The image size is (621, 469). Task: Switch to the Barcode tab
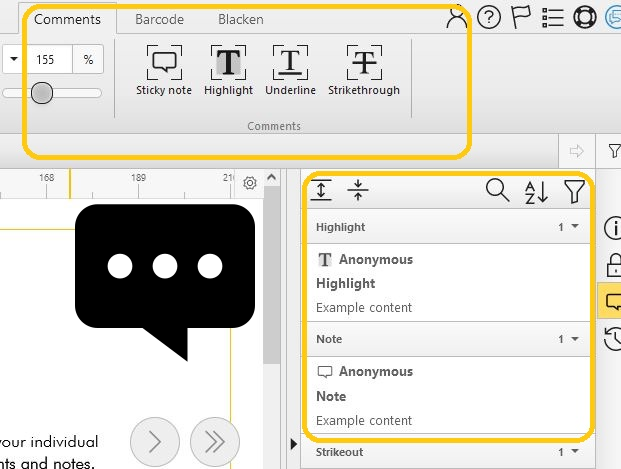pyautogui.click(x=159, y=19)
